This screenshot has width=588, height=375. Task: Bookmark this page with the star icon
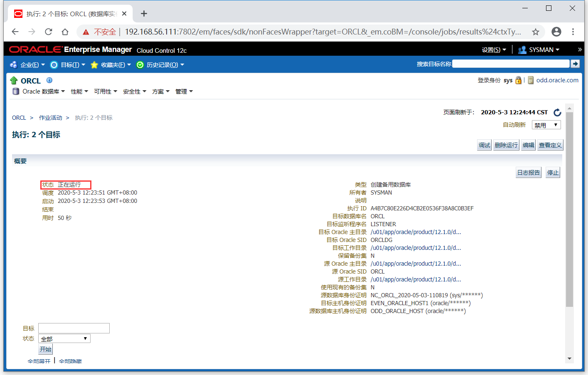tap(536, 32)
